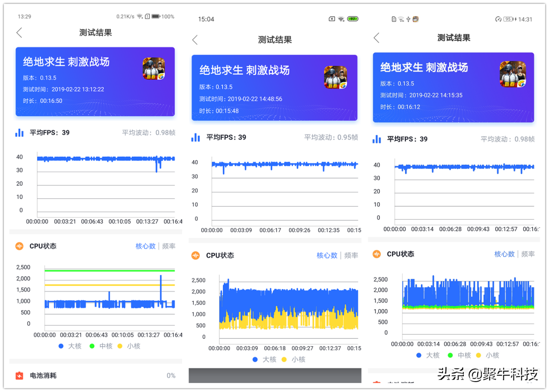Select 频率 tab in the 13:29 screenshot
Image resolution: width=549 pixels, height=392 pixels.
pyautogui.click(x=169, y=246)
